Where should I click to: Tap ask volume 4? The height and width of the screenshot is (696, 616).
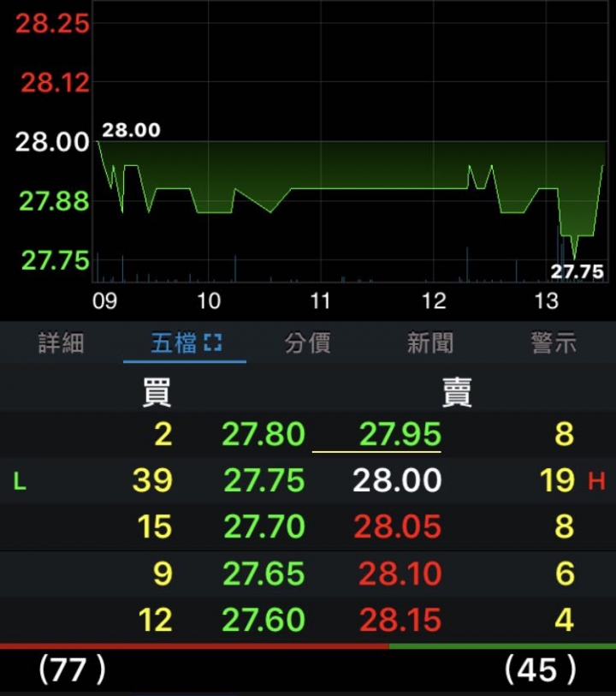click(564, 620)
